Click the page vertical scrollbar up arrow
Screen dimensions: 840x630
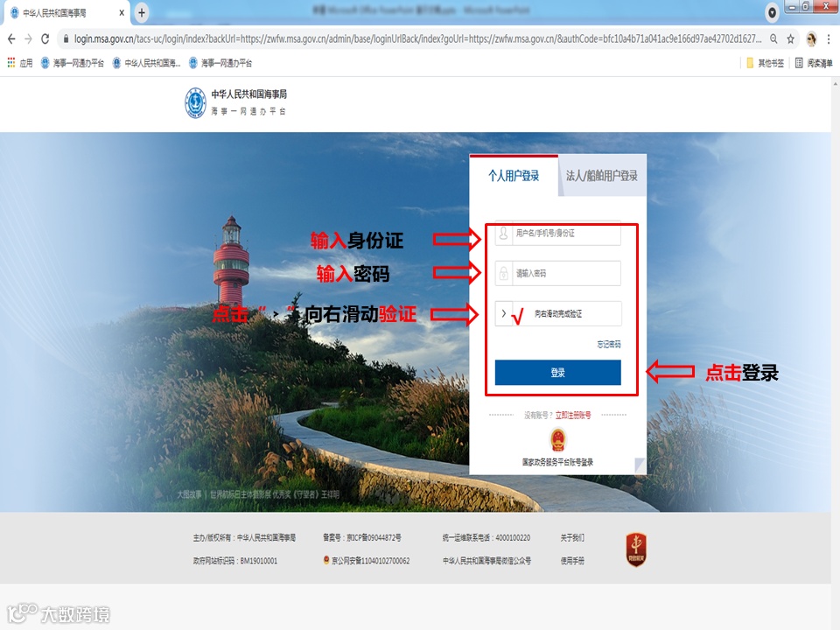[x=835, y=84]
